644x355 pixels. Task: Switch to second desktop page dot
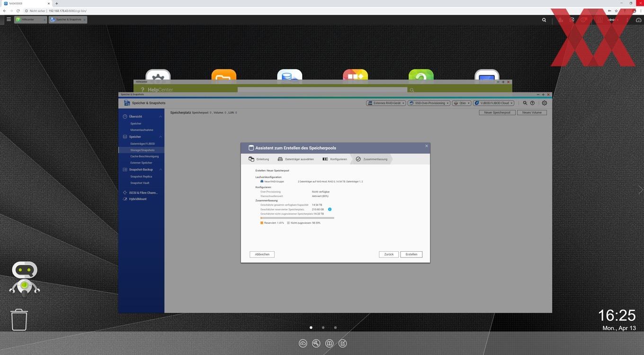point(323,328)
